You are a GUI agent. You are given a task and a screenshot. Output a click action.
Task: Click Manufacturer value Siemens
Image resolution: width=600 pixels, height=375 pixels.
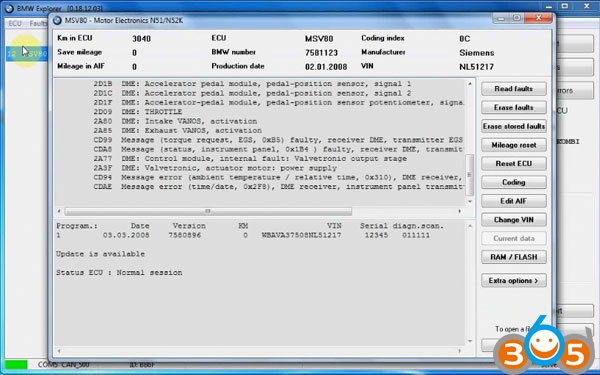[x=476, y=53]
